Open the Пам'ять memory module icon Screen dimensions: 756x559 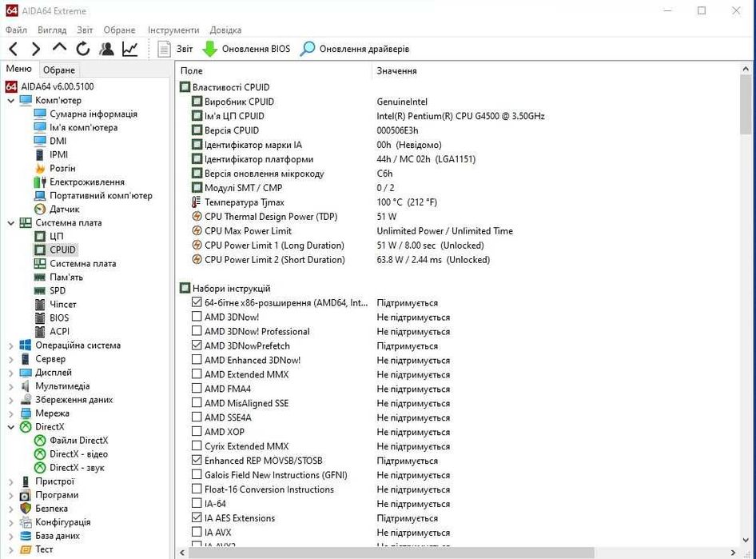point(40,278)
